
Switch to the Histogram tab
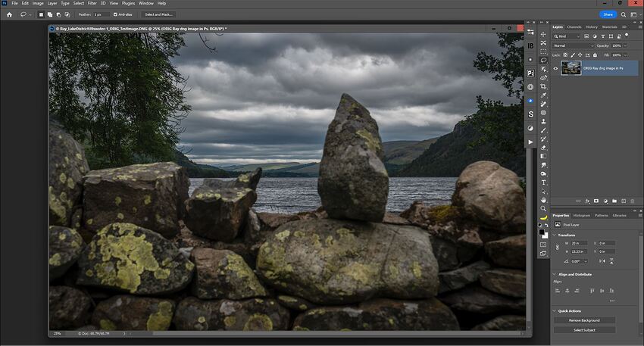(582, 215)
